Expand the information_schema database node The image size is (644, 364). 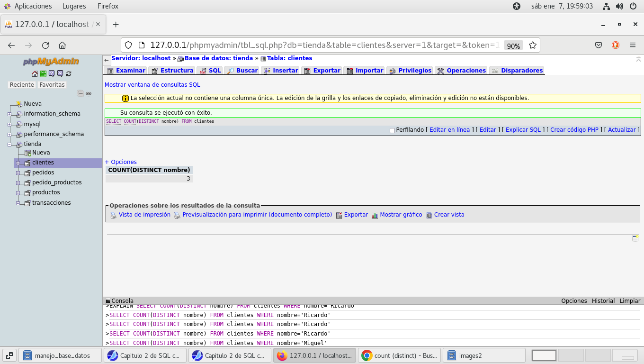point(9,114)
